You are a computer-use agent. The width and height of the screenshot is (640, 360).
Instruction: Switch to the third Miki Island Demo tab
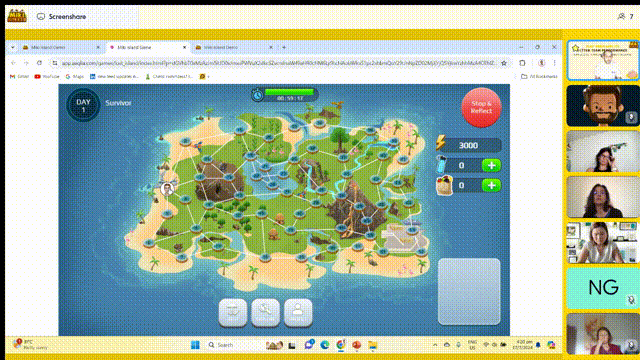(233, 47)
